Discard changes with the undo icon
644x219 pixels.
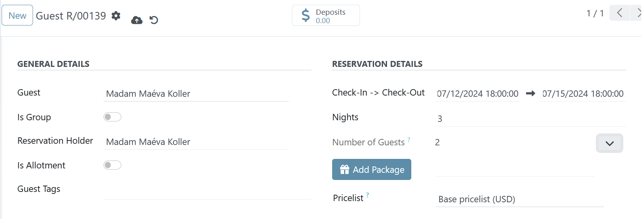[x=154, y=20]
